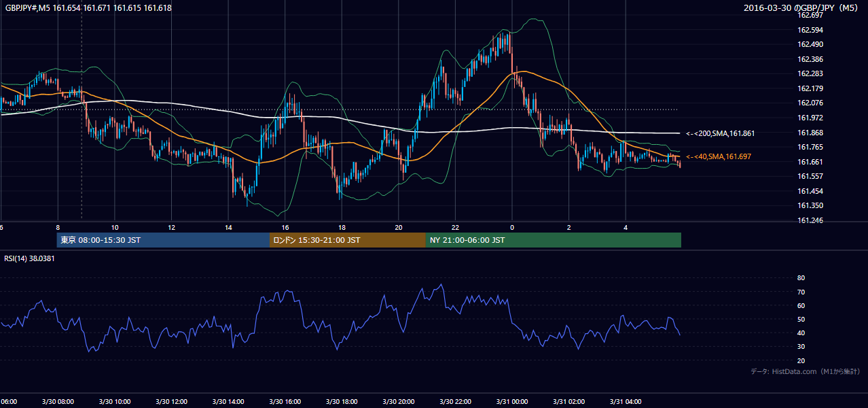Click the bottom time label 3/31 00:00

[x=512, y=402]
